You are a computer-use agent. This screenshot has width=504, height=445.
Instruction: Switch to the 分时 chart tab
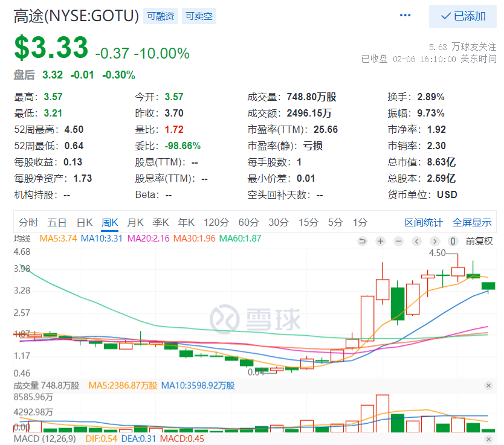tap(28, 222)
